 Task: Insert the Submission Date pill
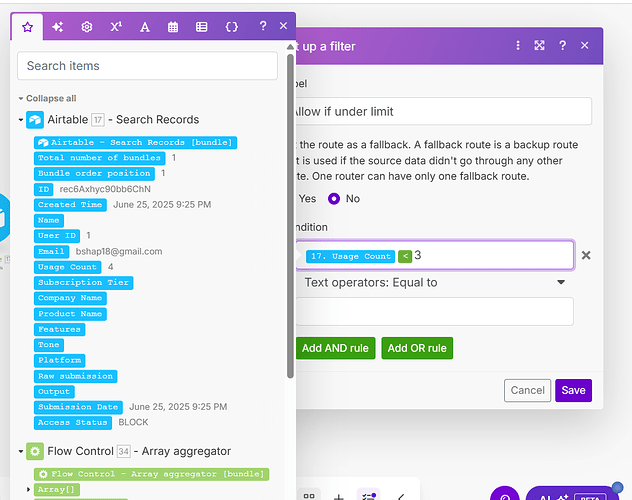tap(78, 407)
